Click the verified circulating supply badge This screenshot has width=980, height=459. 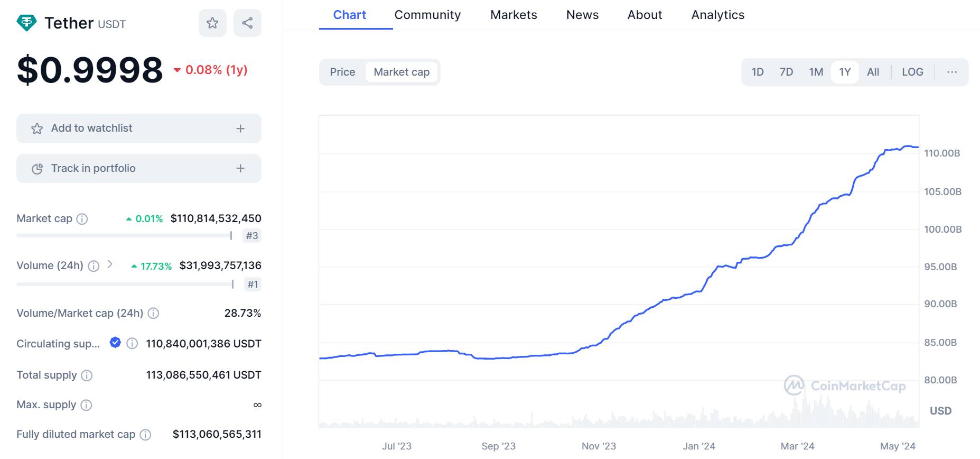tap(115, 343)
